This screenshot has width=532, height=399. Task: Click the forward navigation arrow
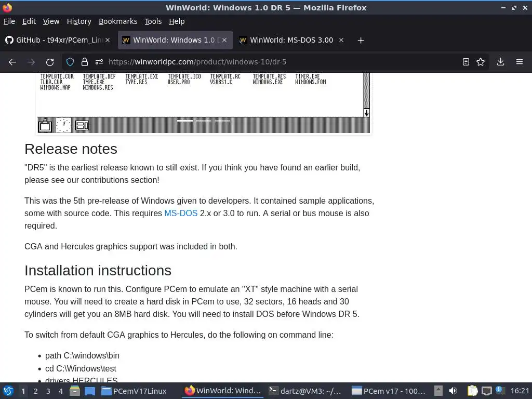(x=31, y=62)
